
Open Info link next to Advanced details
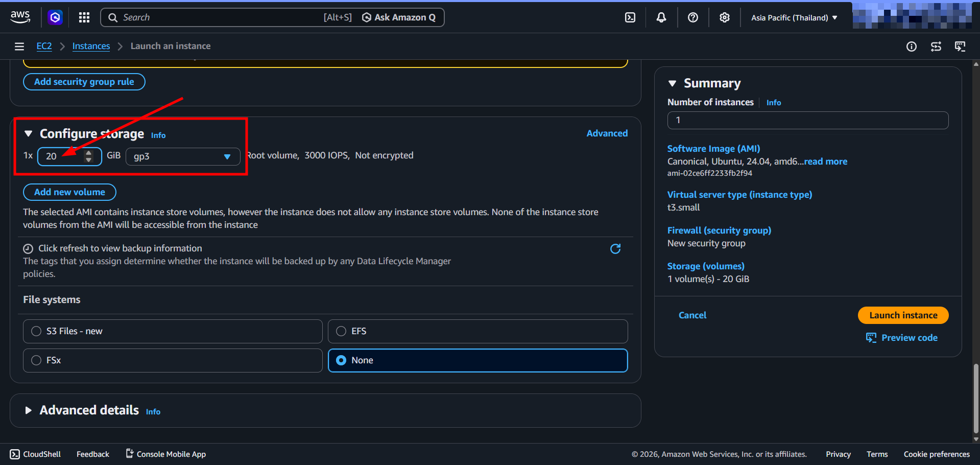coord(153,412)
